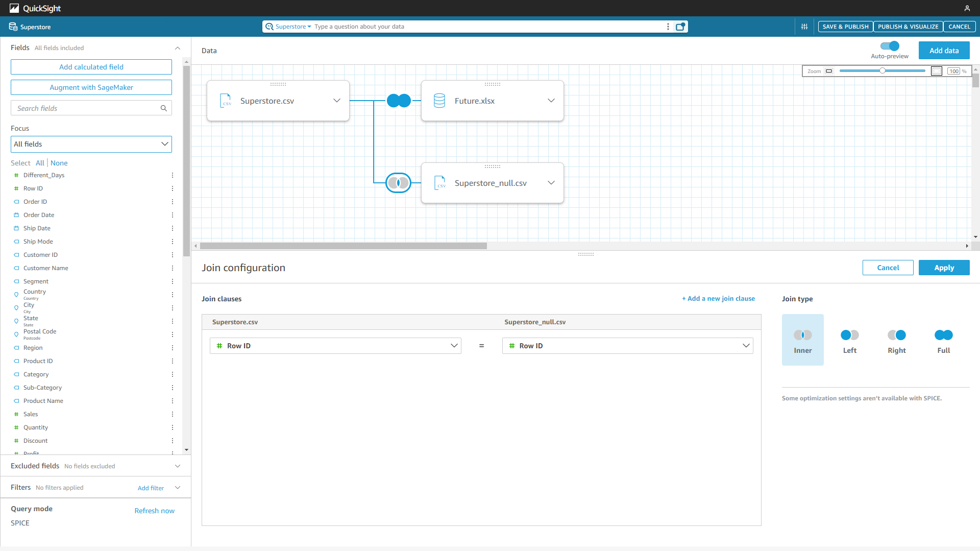Open options menu for Row ID field

[173, 188]
